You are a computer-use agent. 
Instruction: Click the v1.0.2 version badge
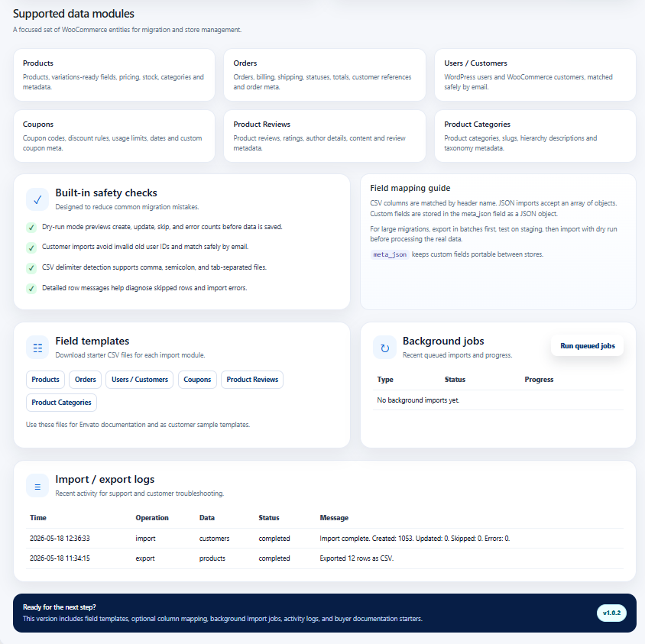pos(611,613)
